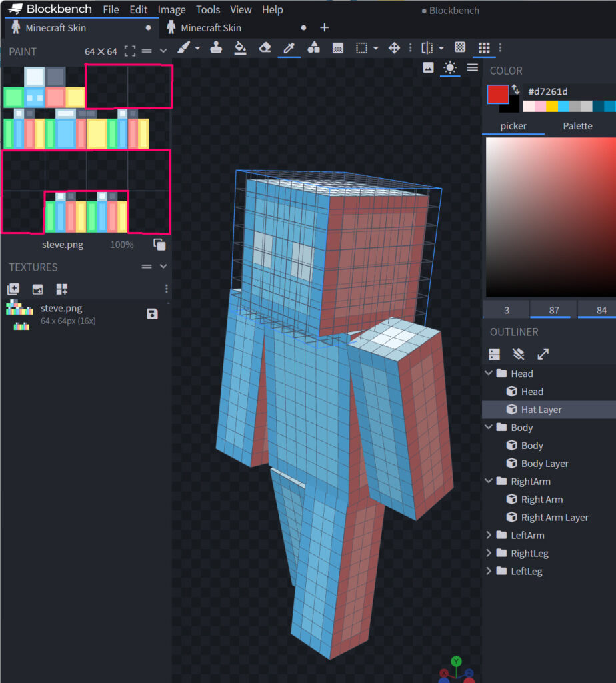Click the import texture icon
Viewport: 616px width, 683px height.
click(x=13, y=289)
